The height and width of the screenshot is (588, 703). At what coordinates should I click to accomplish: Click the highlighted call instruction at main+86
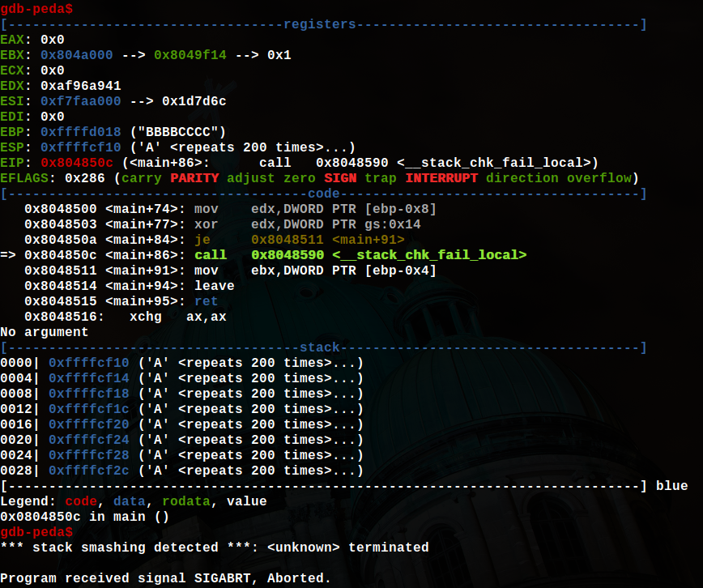(275, 255)
